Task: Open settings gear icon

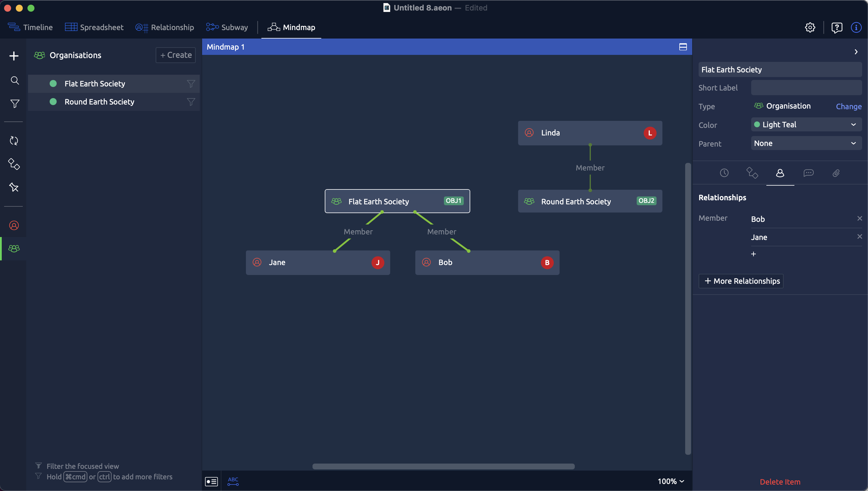Action: 810,27
